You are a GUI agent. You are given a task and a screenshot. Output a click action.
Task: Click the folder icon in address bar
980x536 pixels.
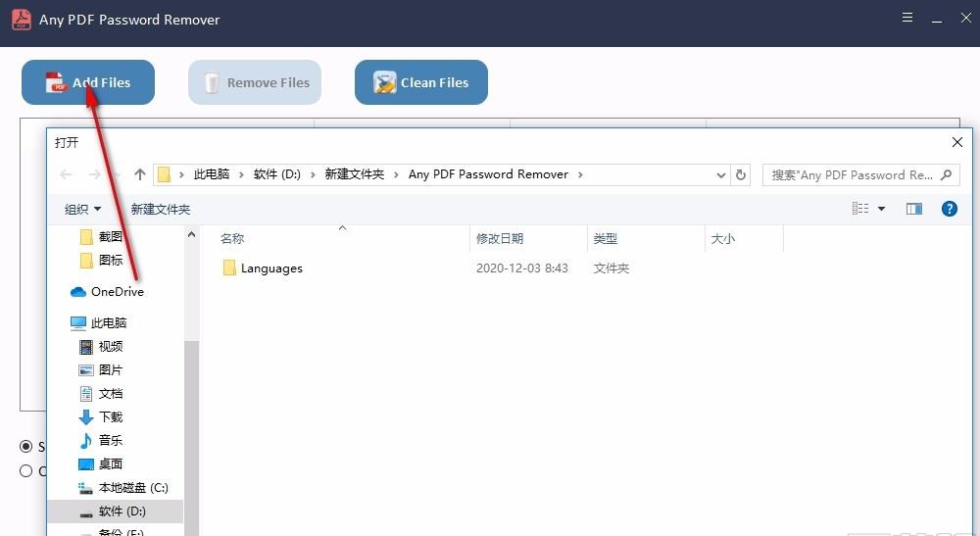pos(164,174)
